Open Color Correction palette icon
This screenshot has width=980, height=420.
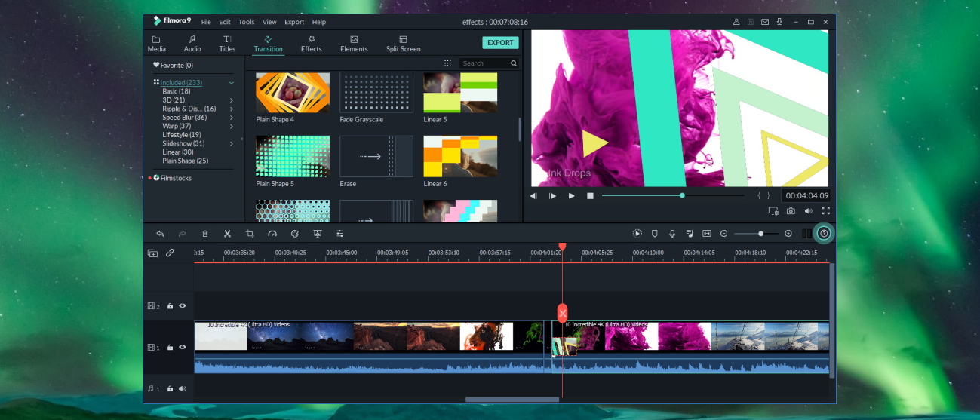pos(295,234)
